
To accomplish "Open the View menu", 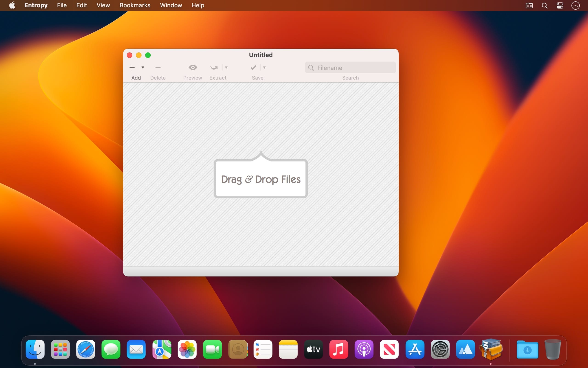I will point(103,5).
